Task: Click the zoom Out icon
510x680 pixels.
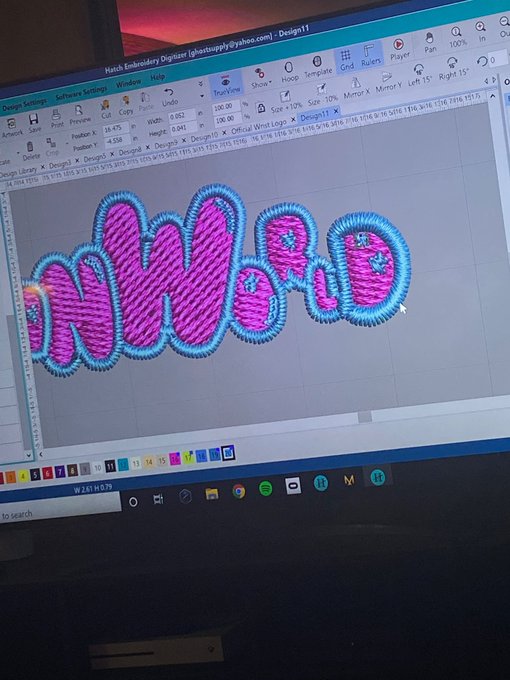Action: pyautogui.click(x=504, y=22)
